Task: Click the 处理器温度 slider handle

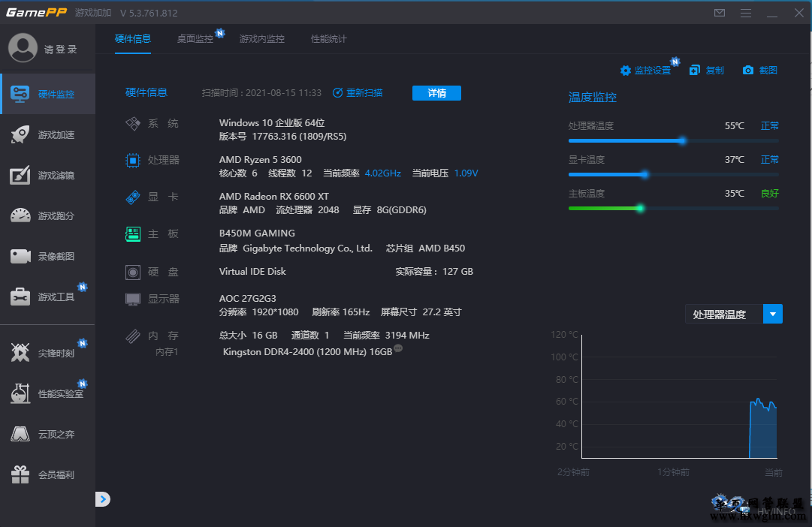Action: tap(683, 141)
